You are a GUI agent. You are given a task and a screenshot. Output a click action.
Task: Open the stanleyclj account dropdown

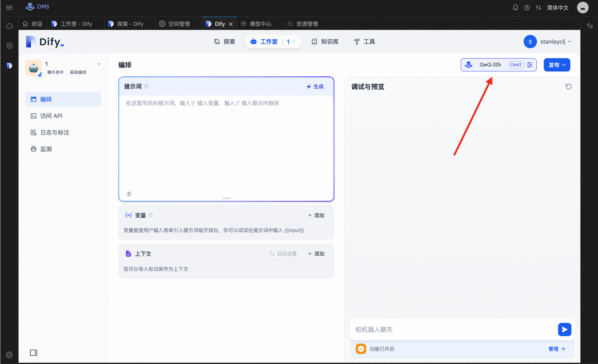click(x=548, y=41)
